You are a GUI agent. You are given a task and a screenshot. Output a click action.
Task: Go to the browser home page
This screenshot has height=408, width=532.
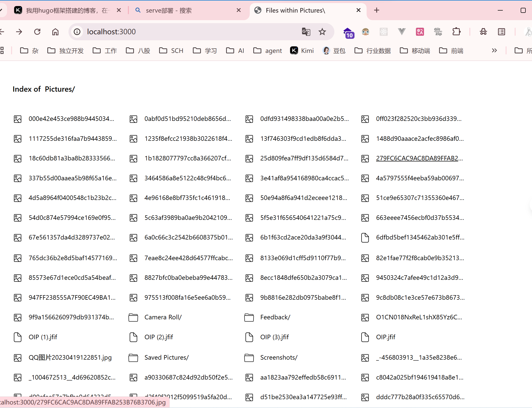coord(55,32)
